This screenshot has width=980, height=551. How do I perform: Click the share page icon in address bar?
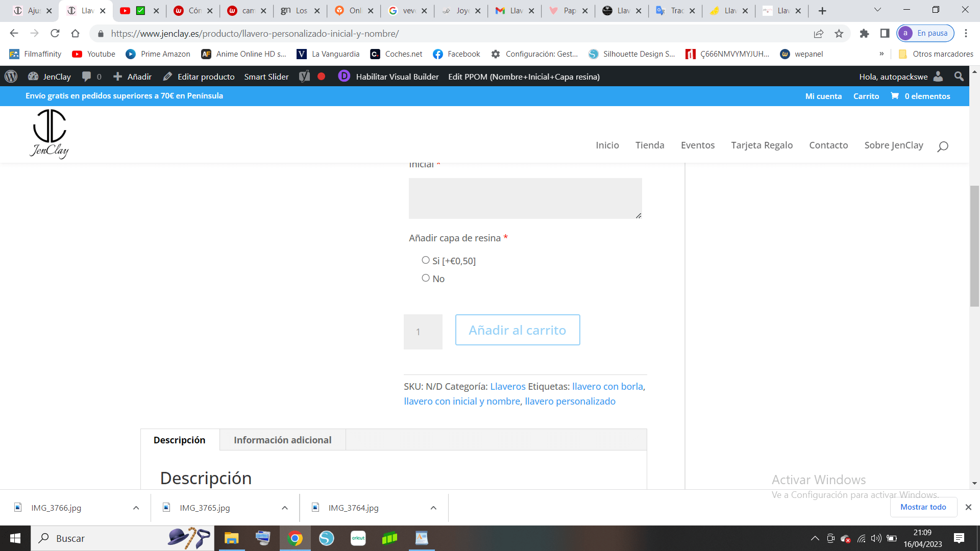pos(819,34)
